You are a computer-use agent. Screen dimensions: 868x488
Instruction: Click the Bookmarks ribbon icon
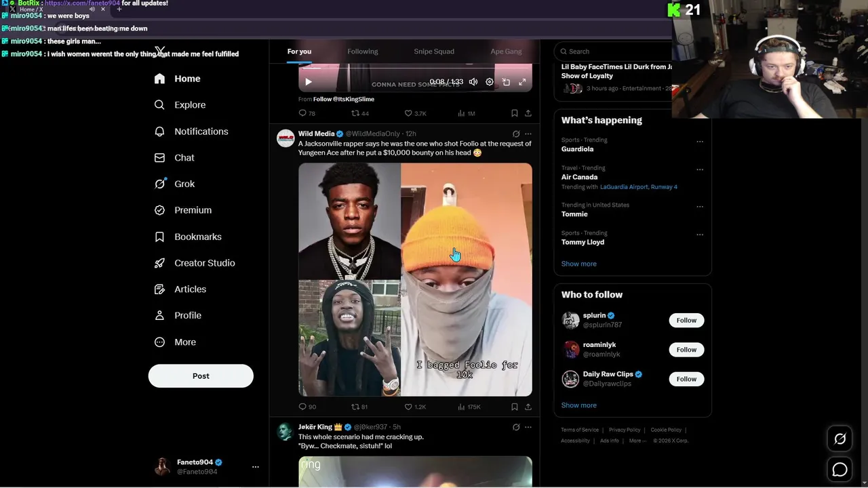[159, 237]
